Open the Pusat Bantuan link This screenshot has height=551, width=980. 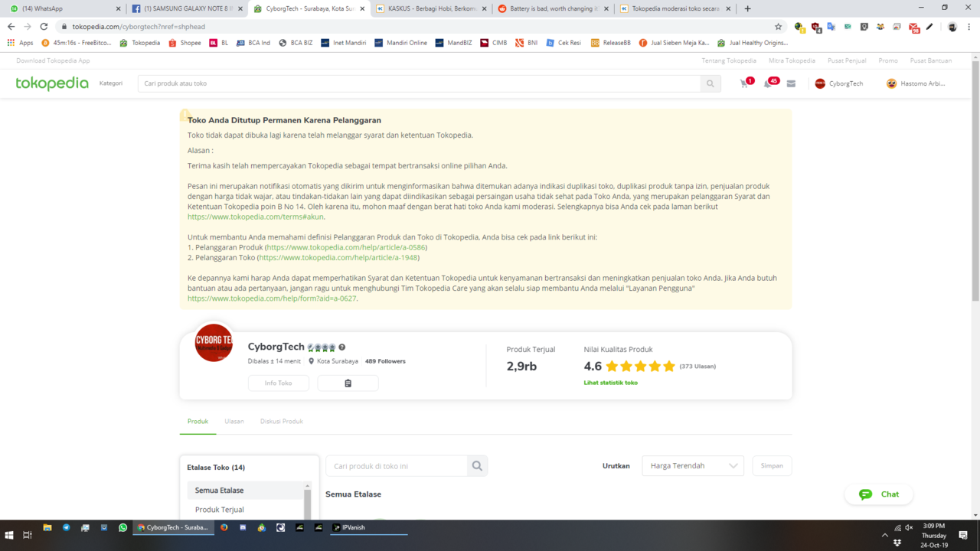click(x=931, y=60)
